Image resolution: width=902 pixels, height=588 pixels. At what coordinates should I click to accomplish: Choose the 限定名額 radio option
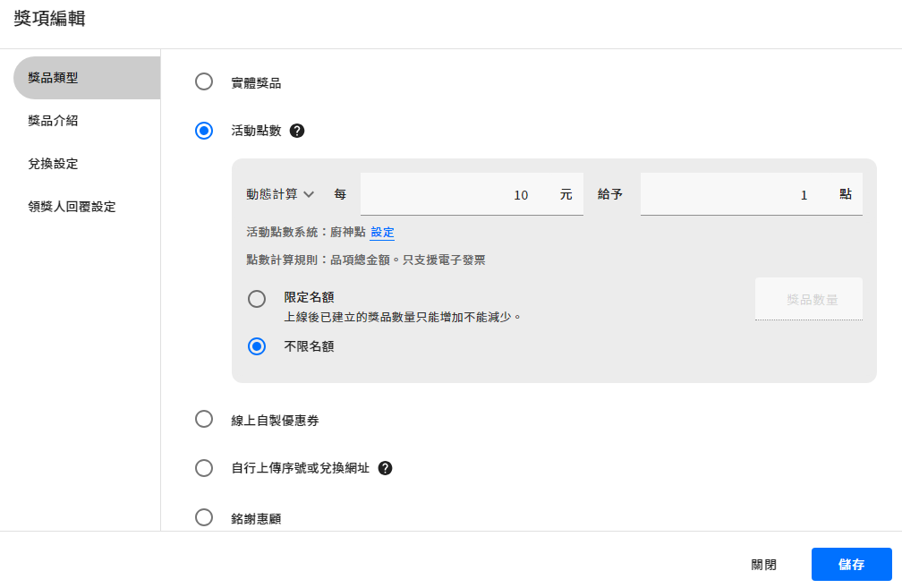click(257, 299)
